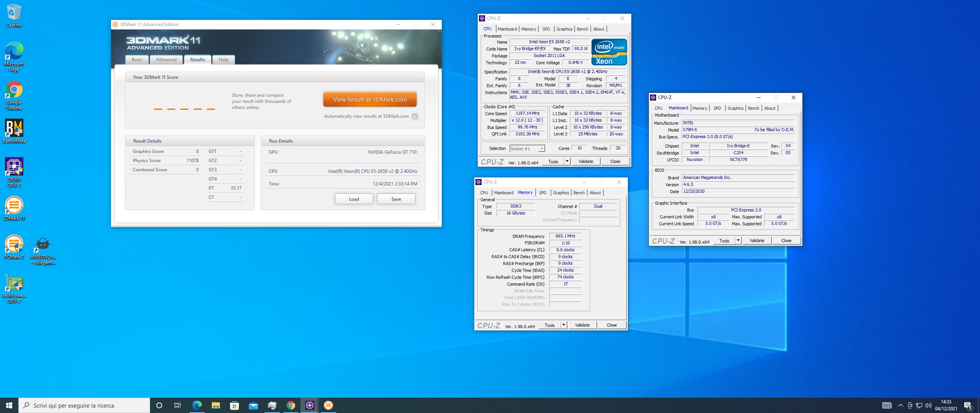Viewport: 980px width, 413px height.
Task: Click Validate in Memory CPU-Z window
Action: [x=582, y=325]
